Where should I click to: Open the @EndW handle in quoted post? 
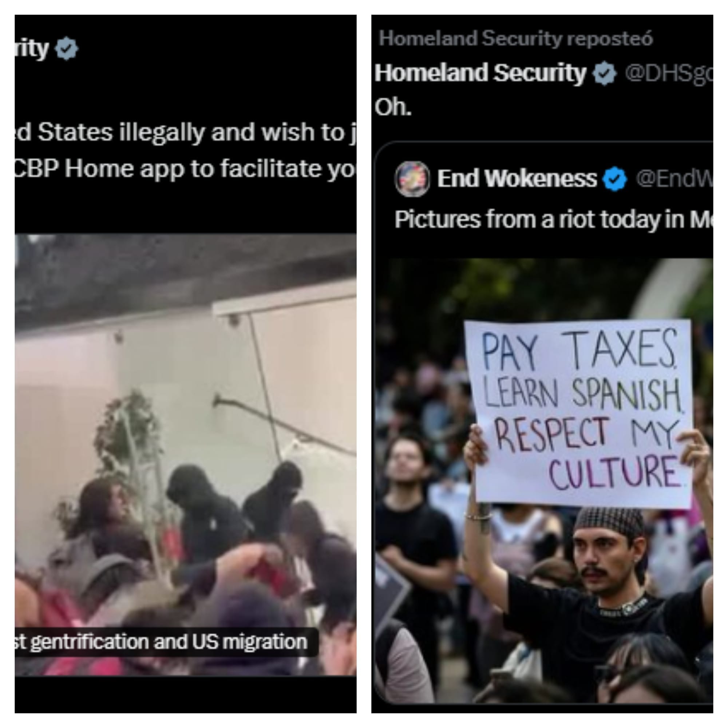674,179
